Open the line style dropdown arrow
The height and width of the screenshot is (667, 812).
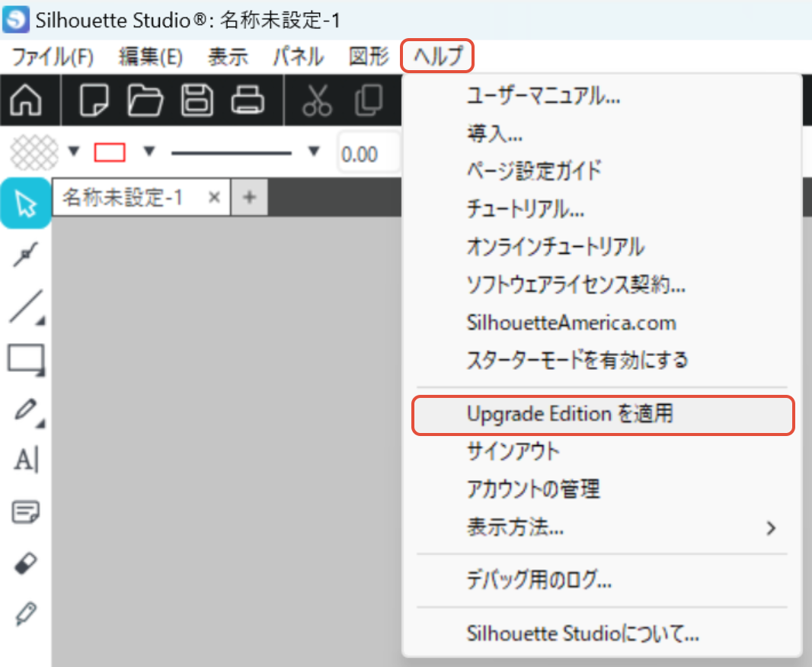314,152
